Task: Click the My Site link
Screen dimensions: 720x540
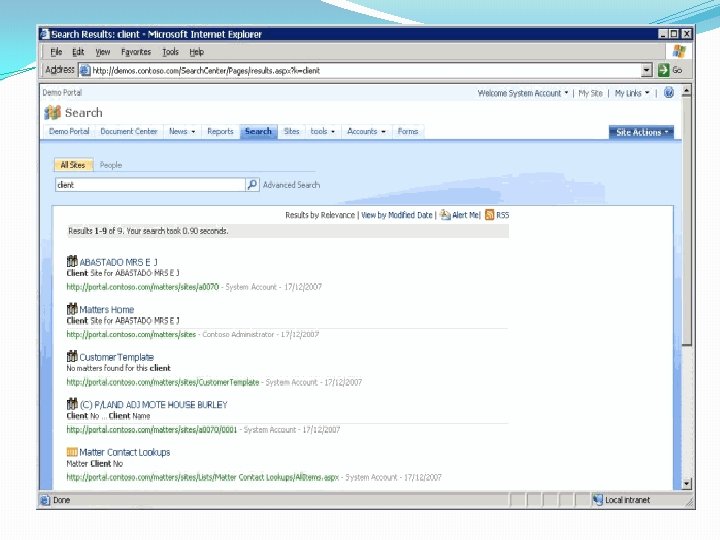Action: [x=591, y=93]
